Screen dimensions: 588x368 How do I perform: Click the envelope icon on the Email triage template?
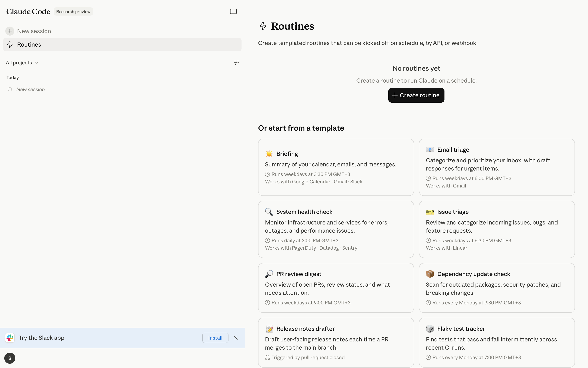pyautogui.click(x=430, y=150)
